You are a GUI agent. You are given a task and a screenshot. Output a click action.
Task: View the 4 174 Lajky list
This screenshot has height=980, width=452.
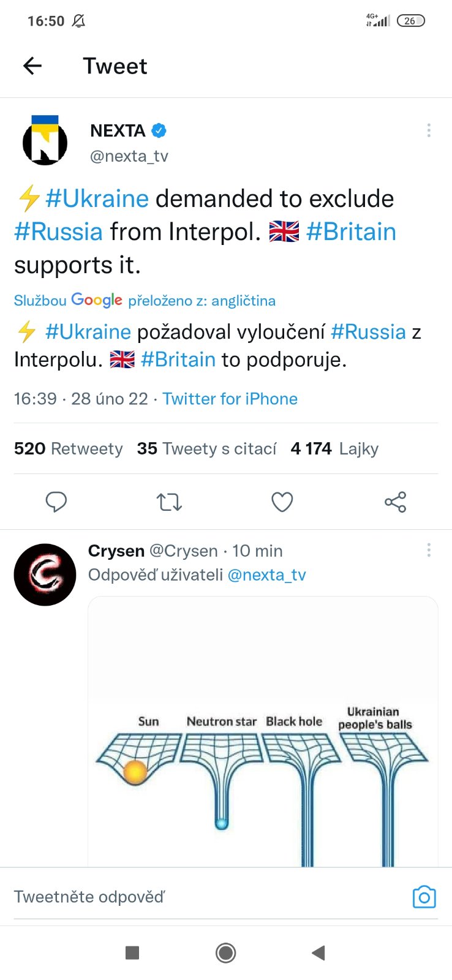(x=334, y=449)
